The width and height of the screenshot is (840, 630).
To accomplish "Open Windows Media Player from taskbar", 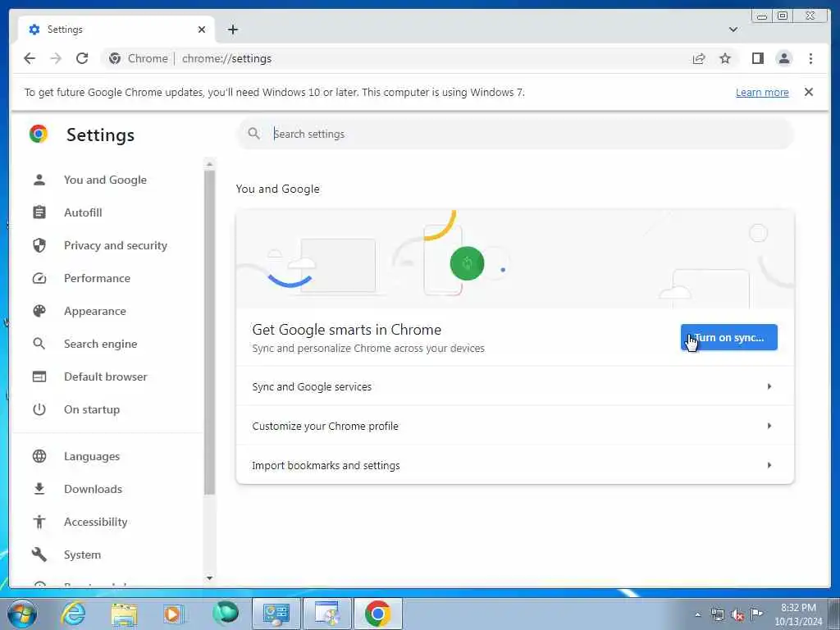I will (173, 614).
